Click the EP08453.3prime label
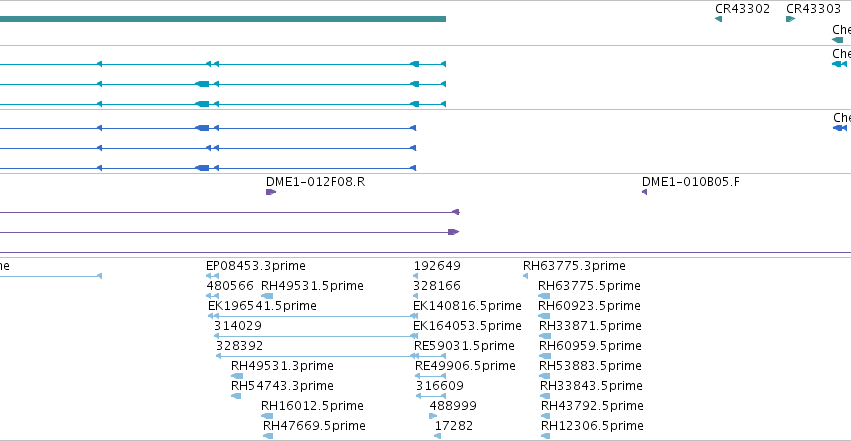The width and height of the screenshot is (851, 441). pyautogui.click(x=256, y=266)
